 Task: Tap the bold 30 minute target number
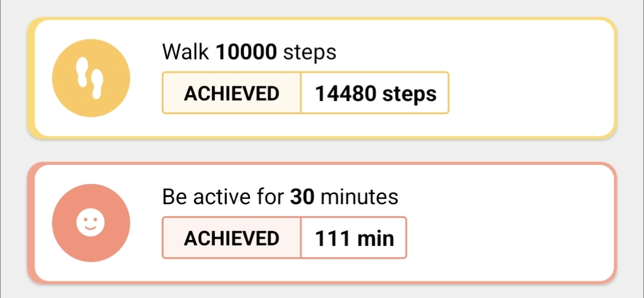tap(303, 196)
